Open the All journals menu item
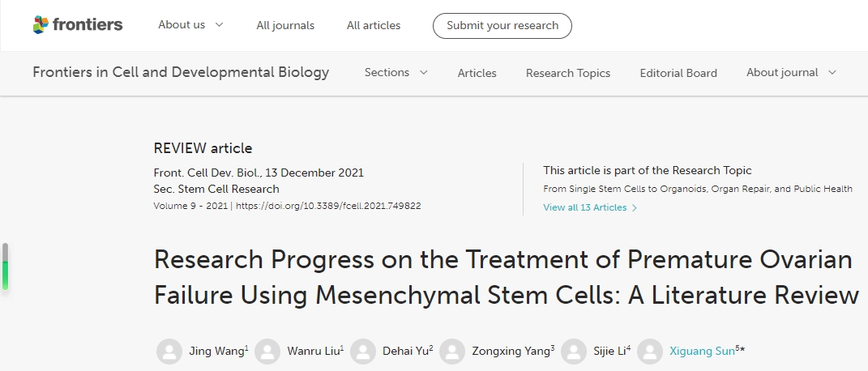Screen dimensions: 868x371 285,25
